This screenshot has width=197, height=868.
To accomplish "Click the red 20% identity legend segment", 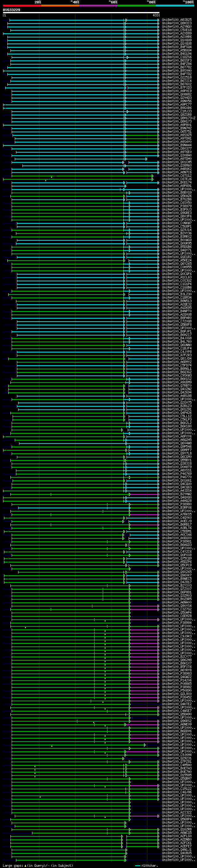I will click(x=22, y=6).
